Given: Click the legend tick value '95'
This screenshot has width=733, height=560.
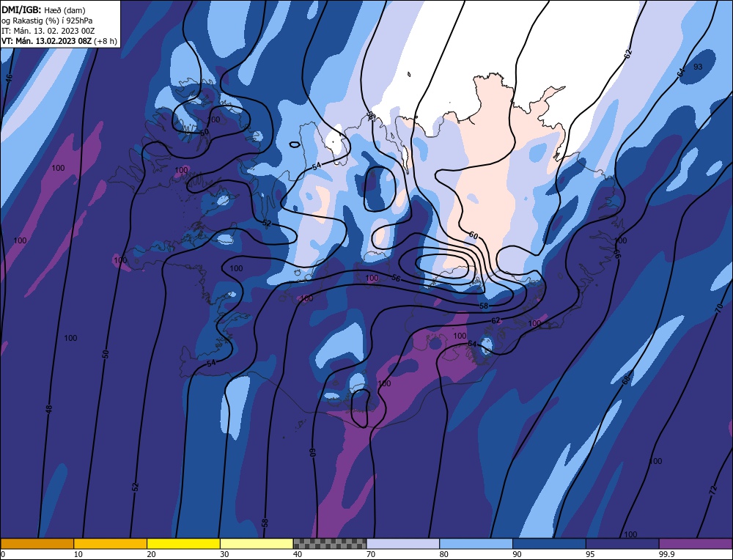Looking at the screenshot, I should click(x=590, y=554).
